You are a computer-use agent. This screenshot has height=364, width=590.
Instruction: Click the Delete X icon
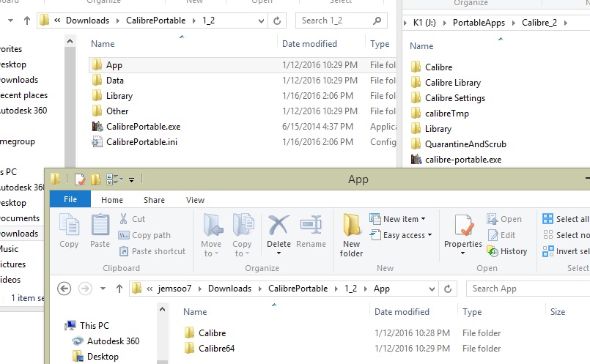click(279, 226)
